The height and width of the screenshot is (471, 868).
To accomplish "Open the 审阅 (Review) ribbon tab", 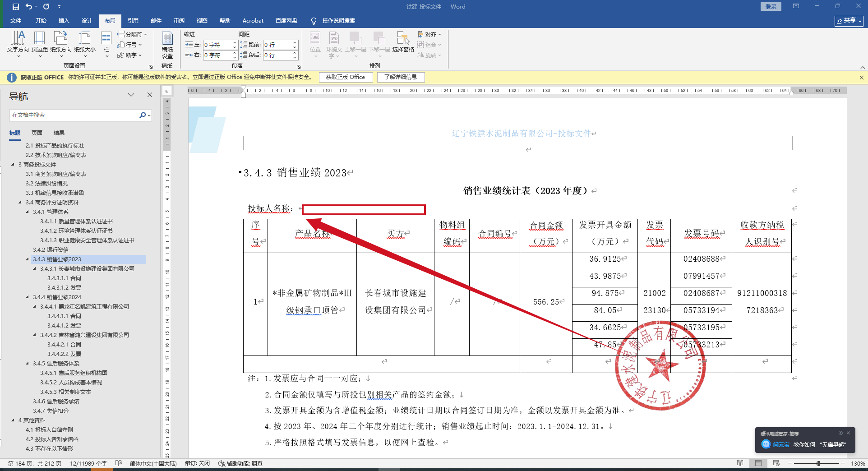I will (x=179, y=21).
